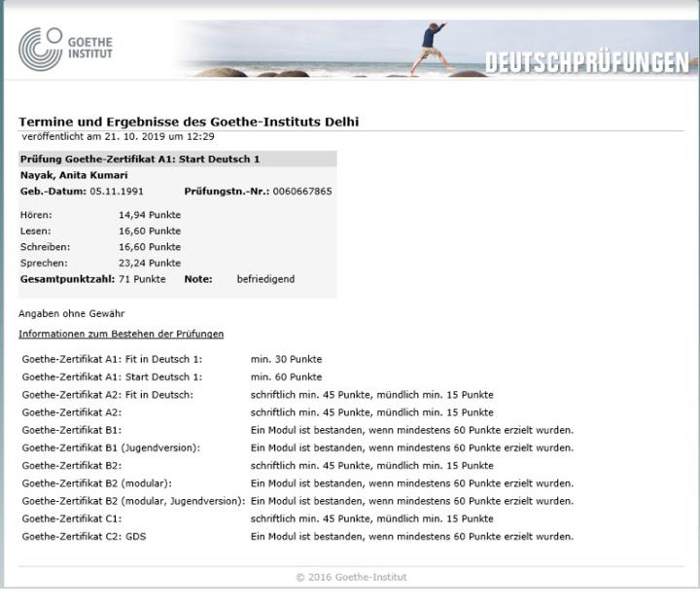Click the row 'Goethe-Zertifikat B1 (Jugendversion):'
This screenshot has width=700, height=606.
coord(111,447)
